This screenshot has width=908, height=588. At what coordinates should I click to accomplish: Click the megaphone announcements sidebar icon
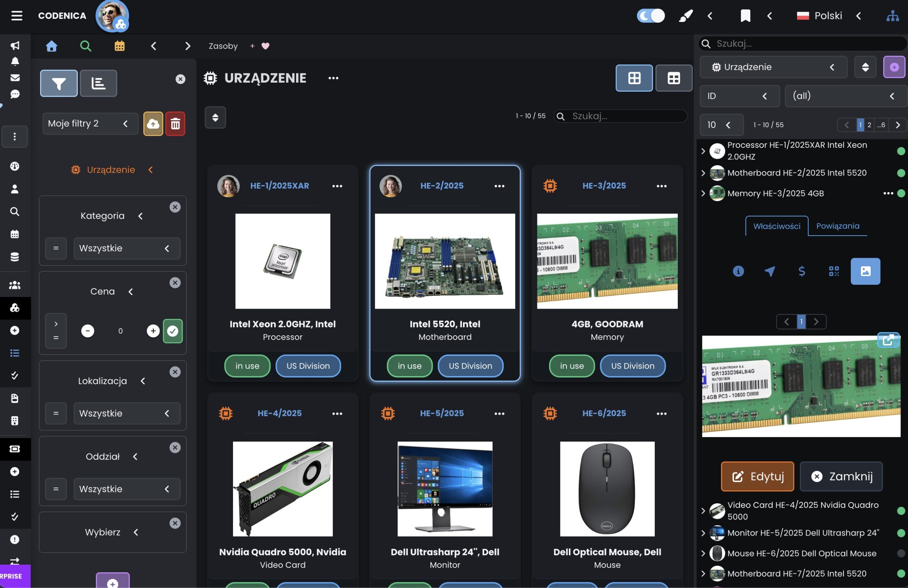pos(15,46)
